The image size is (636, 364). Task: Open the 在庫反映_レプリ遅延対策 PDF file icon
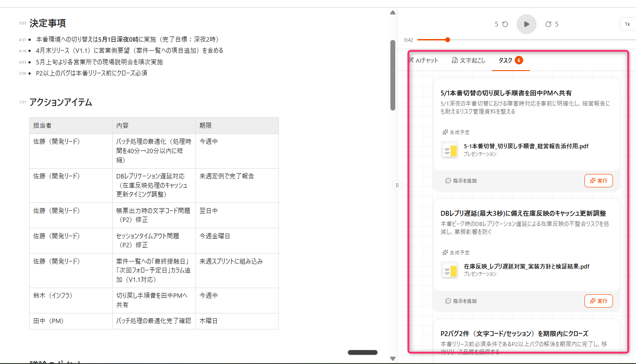pyautogui.click(x=450, y=270)
